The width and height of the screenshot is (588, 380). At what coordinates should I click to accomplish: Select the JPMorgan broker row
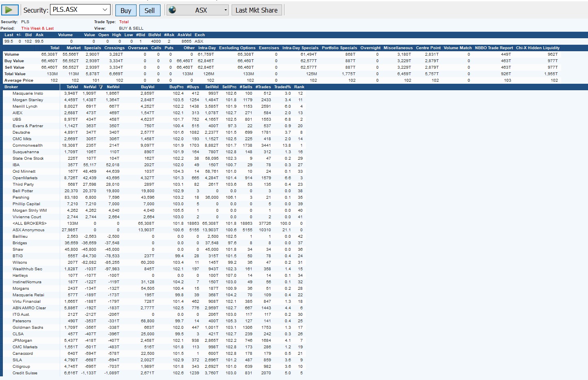[154, 341]
